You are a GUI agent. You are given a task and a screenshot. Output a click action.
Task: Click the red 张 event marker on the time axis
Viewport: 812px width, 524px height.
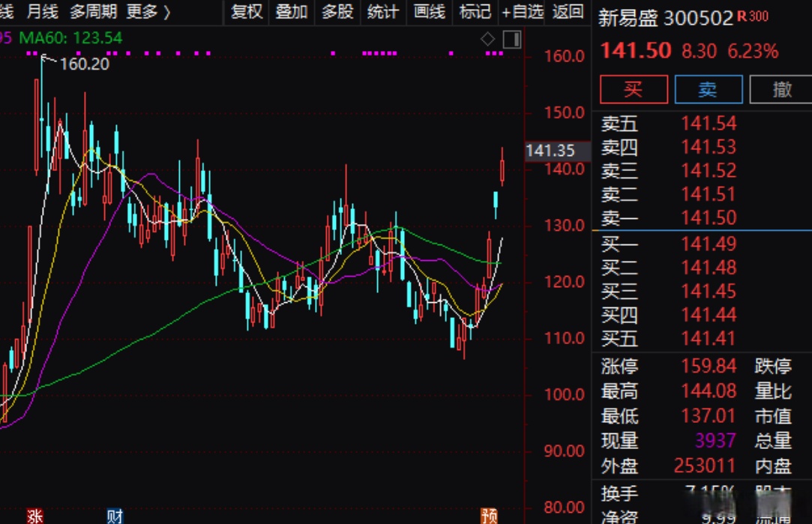pyautogui.click(x=34, y=516)
